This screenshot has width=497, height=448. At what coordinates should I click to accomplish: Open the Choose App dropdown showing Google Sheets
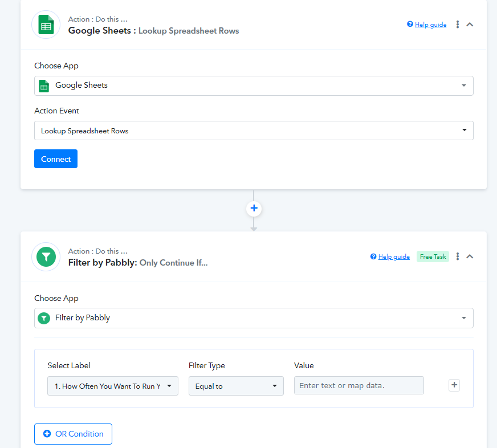pos(254,85)
